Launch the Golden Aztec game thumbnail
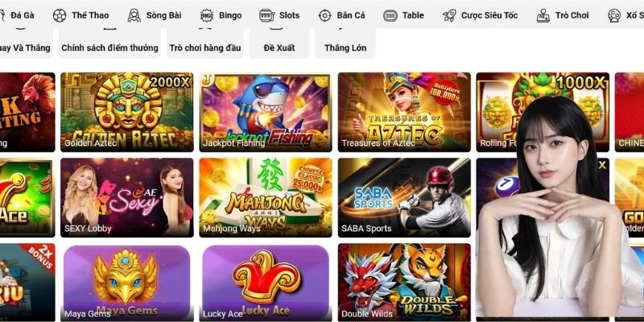644x322 pixels. [127, 112]
